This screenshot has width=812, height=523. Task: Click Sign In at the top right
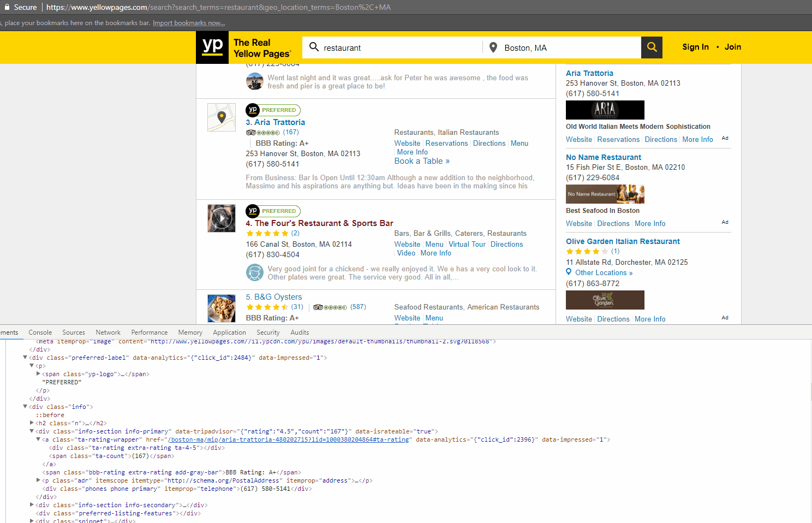(695, 47)
